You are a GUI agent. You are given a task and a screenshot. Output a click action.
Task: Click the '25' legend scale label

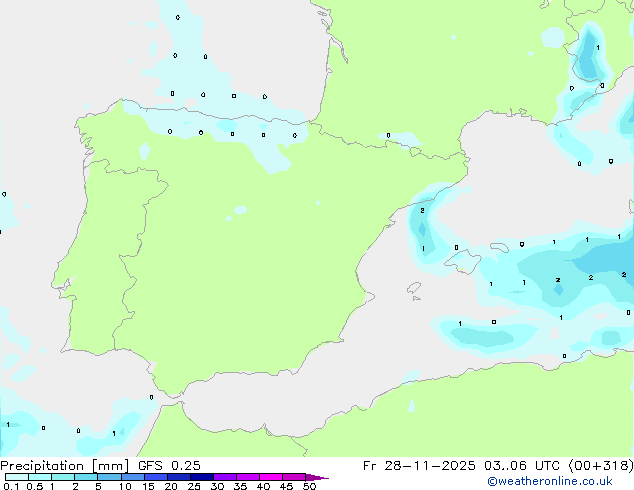click(x=194, y=486)
